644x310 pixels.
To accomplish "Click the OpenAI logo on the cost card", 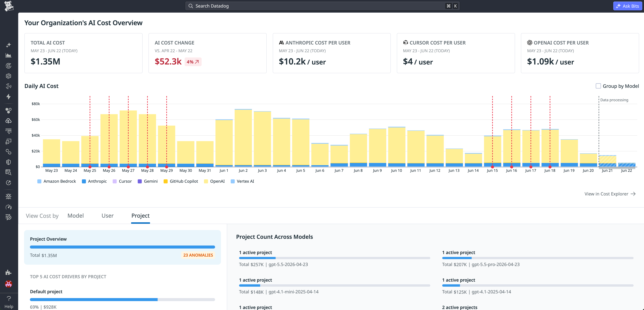I will (x=529, y=43).
